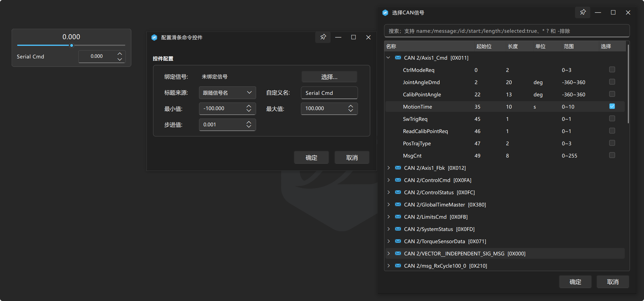Click the envelope icon of CAN 2/GlobalTimeMaster
Viewport: 644px width, 301px height.
(x=398, y=204)
